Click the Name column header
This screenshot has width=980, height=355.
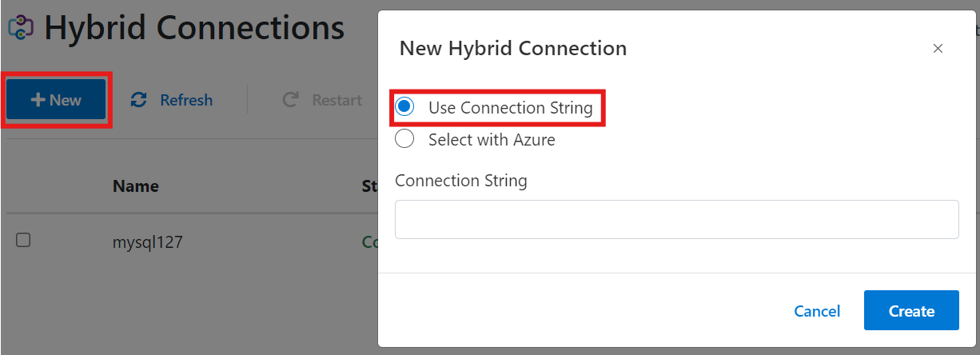(136, 186)
